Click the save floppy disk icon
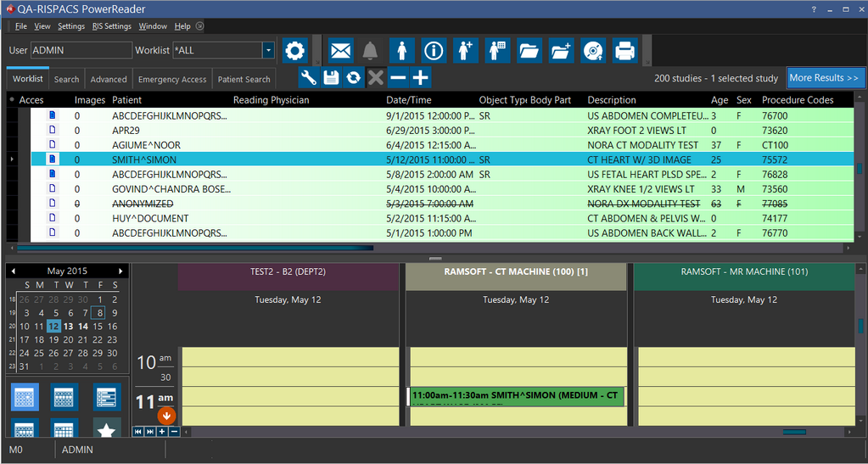868x464 pixels. [331, 78]
